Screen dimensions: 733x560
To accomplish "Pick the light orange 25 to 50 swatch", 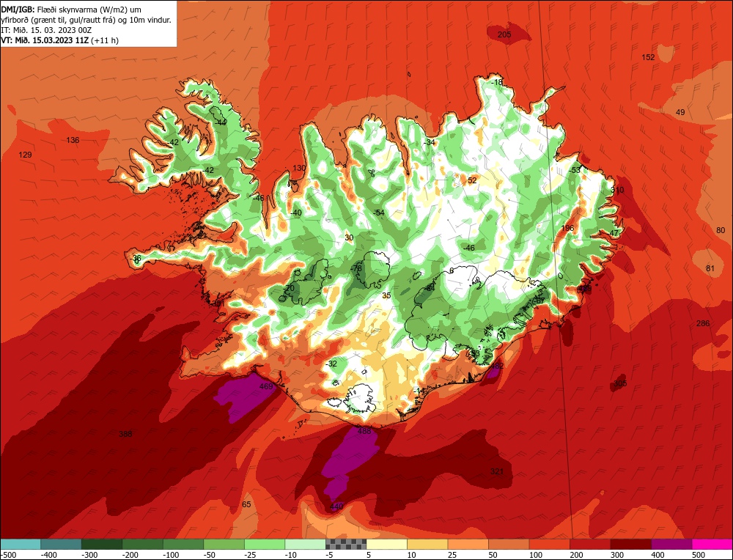I will [x=468, y=544].
